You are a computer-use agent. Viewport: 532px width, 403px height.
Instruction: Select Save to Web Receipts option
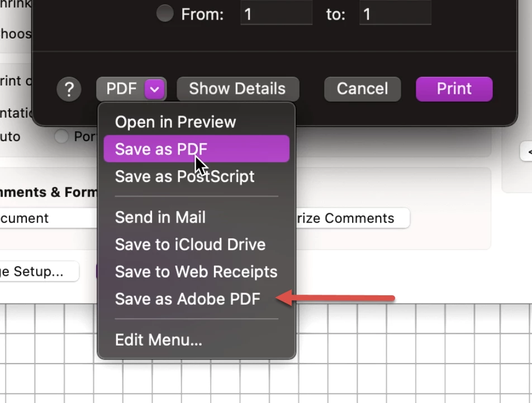pyautogui.click(x=197, y=271)
